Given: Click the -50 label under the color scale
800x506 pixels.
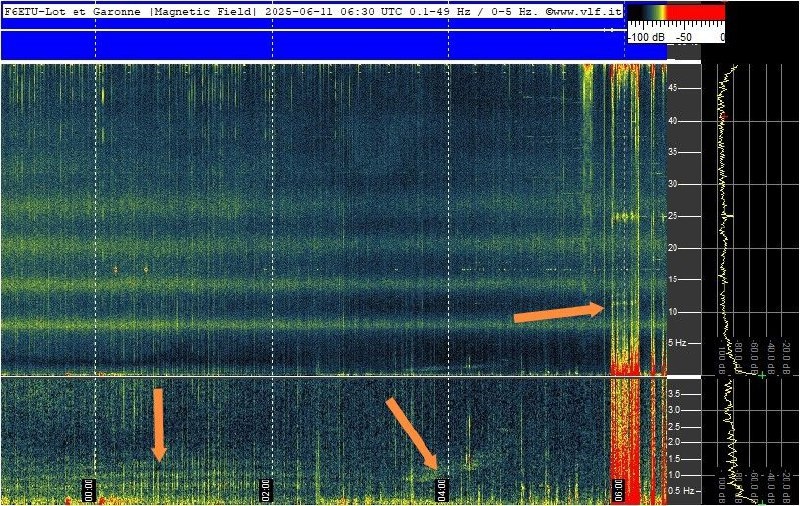Looking at the screenshot, I should pos(684,37).
